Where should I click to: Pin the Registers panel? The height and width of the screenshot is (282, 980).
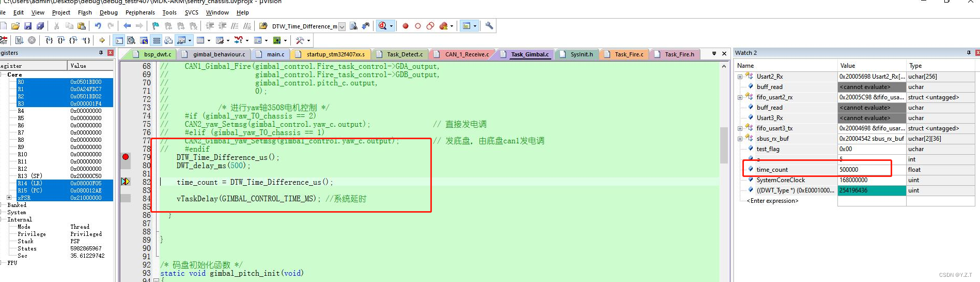pos(101,53)
